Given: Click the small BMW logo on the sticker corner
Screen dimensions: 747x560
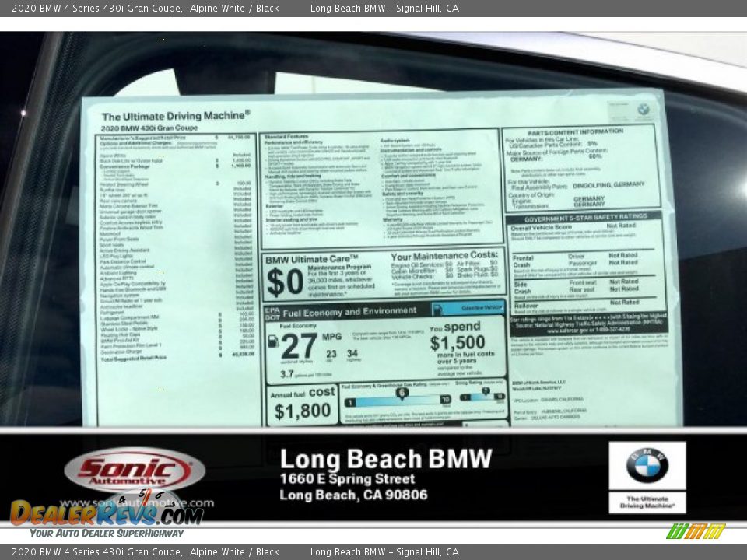Looking at the screenshot, I should point(644,110).
